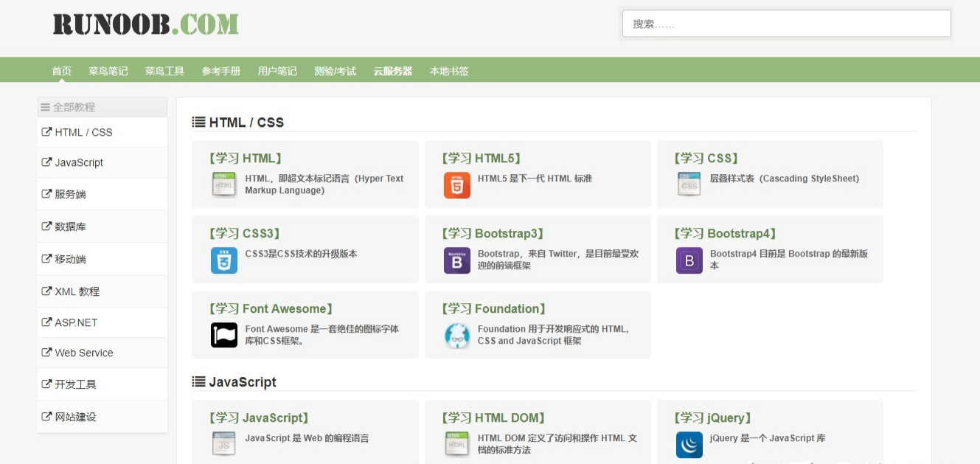Select 数据库 in the sidebar list
This screenshot has height=464, width=980.
[70, 226]
